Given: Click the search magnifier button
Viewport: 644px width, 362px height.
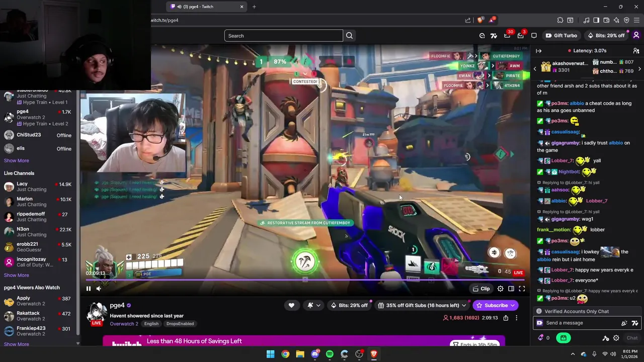Looking at the screenshot, I should [x=349, y=36].
